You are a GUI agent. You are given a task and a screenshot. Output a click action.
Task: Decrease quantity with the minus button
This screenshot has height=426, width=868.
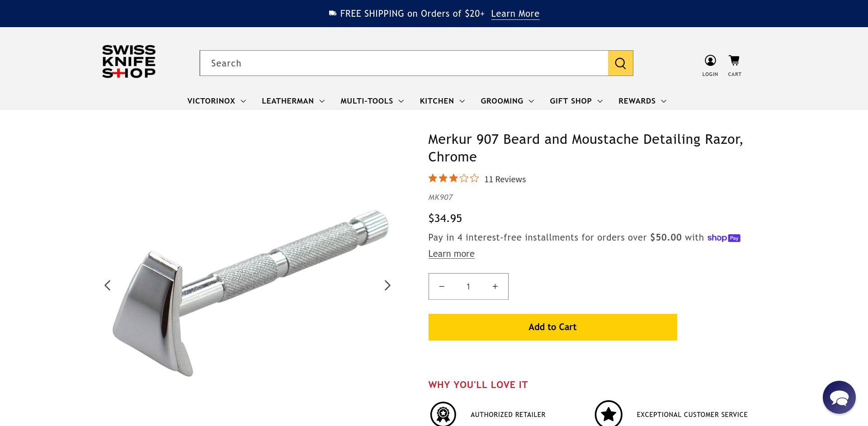(442, 286)
